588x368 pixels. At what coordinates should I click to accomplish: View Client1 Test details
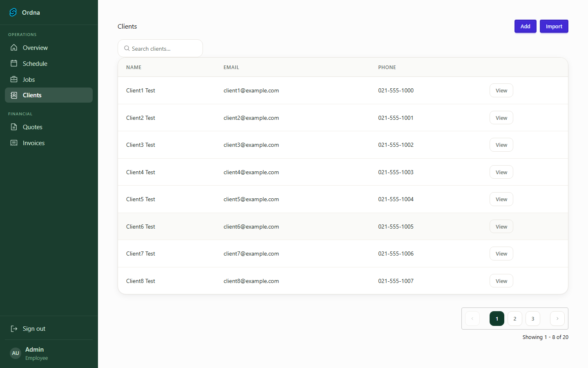[501, 90]
